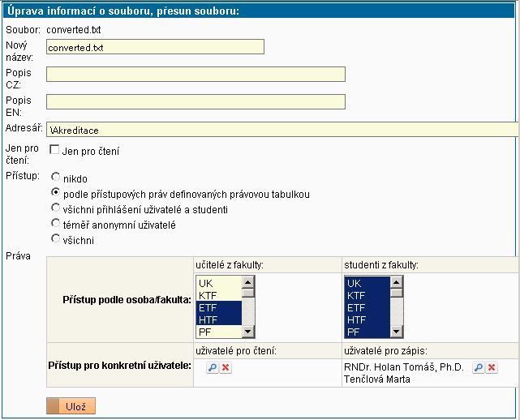Select ETF in students faculty list

click(x=365, y=308)
